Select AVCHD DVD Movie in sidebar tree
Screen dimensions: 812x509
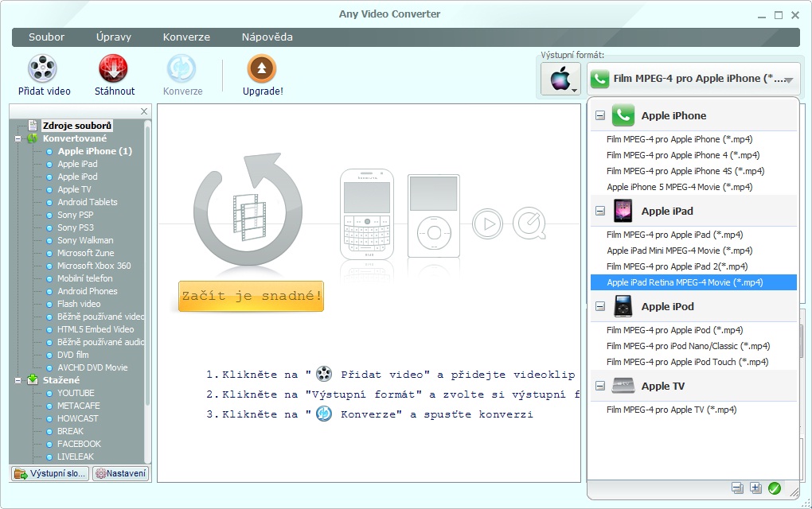[x=92, y=367]
